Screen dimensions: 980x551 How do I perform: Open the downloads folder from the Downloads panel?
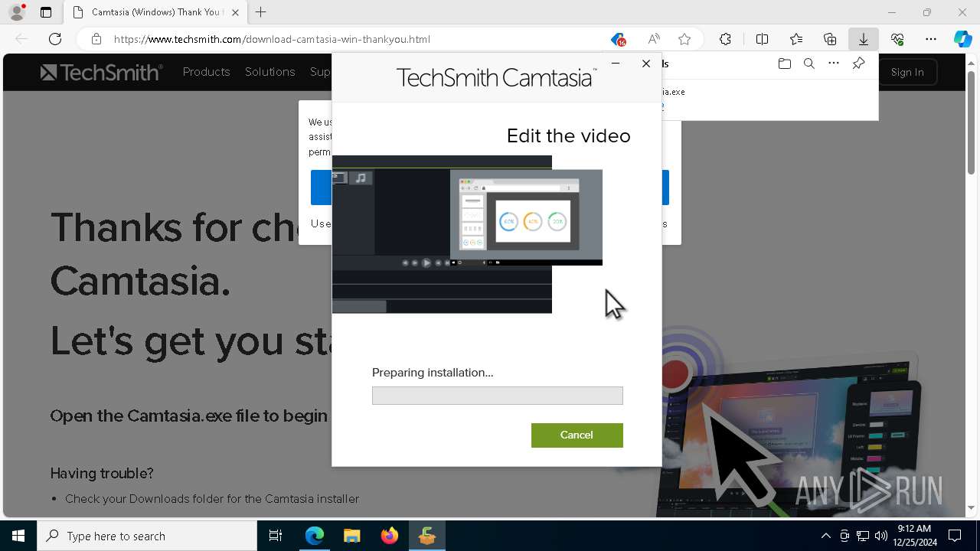(x=785, y=64)
